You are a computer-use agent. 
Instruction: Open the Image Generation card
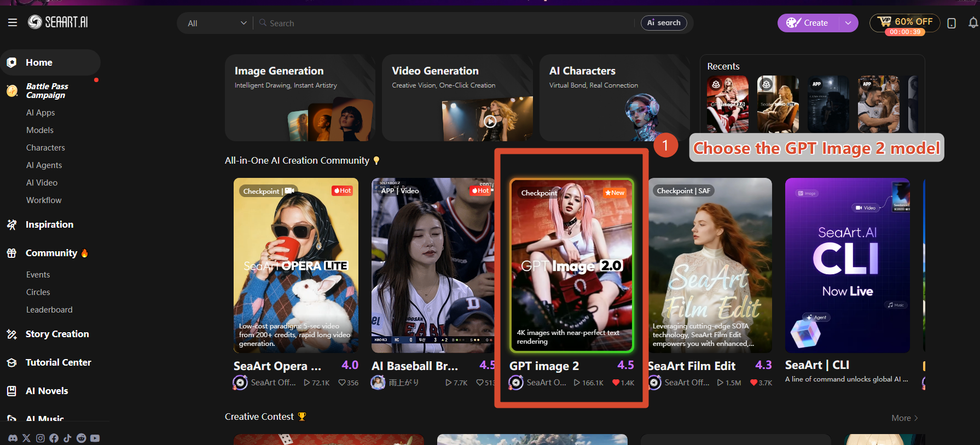coord(300,98)
